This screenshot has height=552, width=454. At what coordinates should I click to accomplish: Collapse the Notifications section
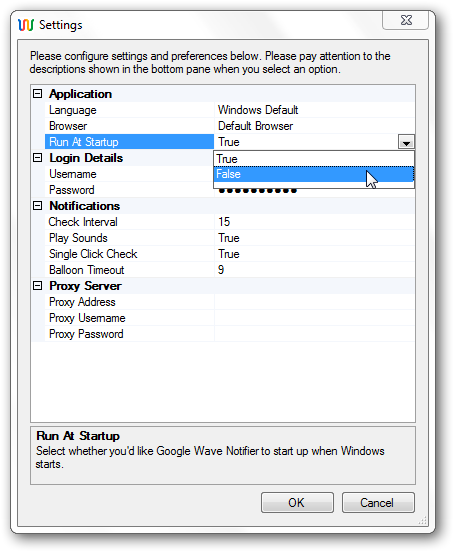(x=37, y=206)
